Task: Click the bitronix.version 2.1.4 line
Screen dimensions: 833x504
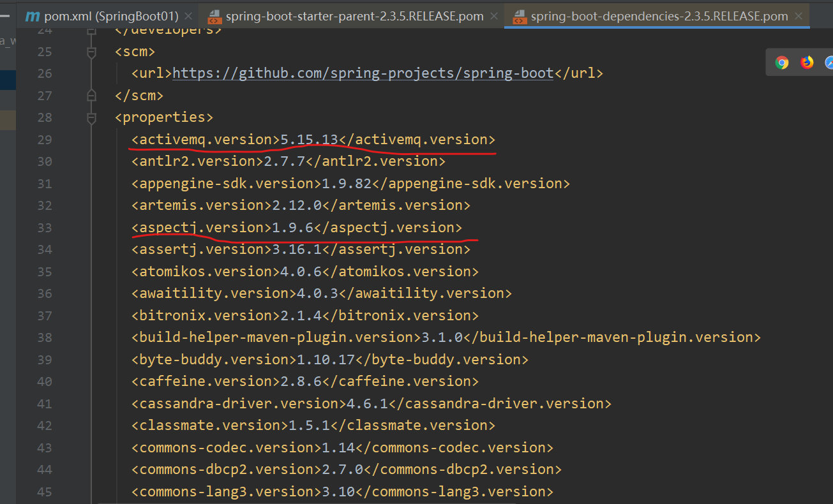Action: (x=305, y=315)
